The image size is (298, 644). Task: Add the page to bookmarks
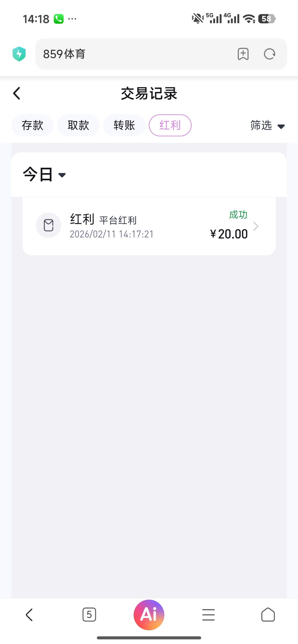[243, 54]
